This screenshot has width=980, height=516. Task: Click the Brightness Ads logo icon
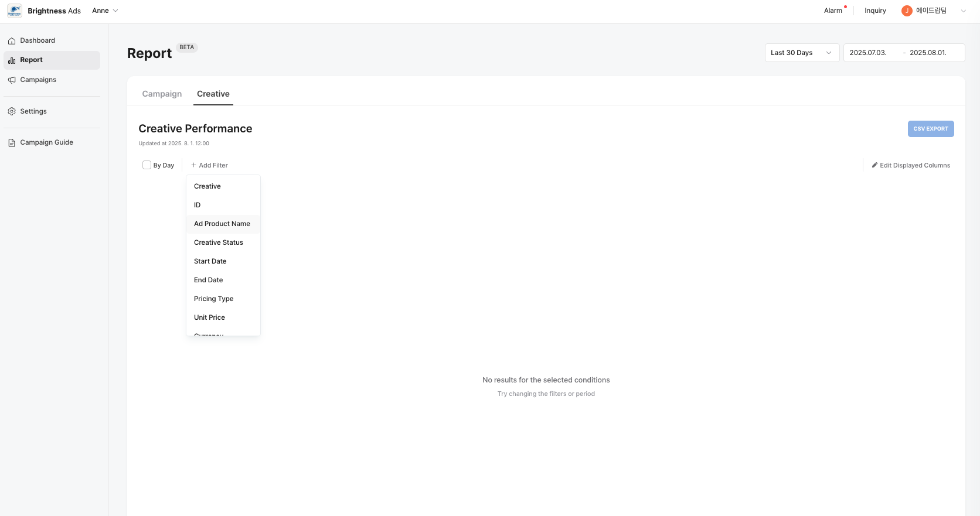[x=15, y=11]
